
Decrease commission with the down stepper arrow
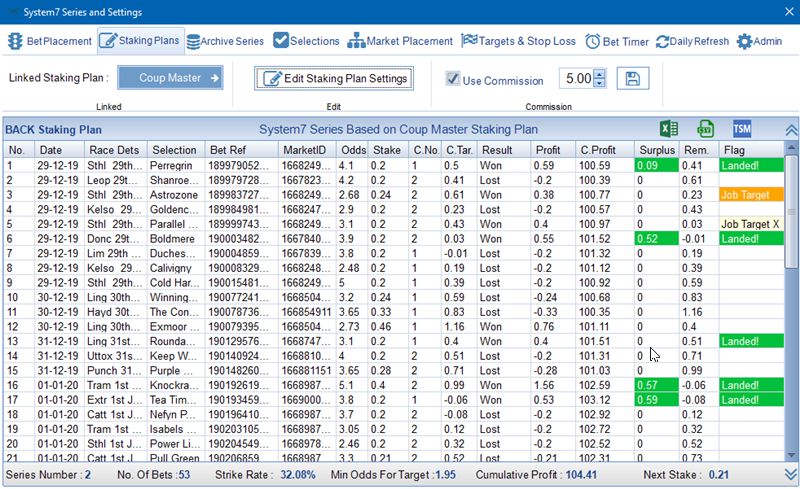point(600,83)
